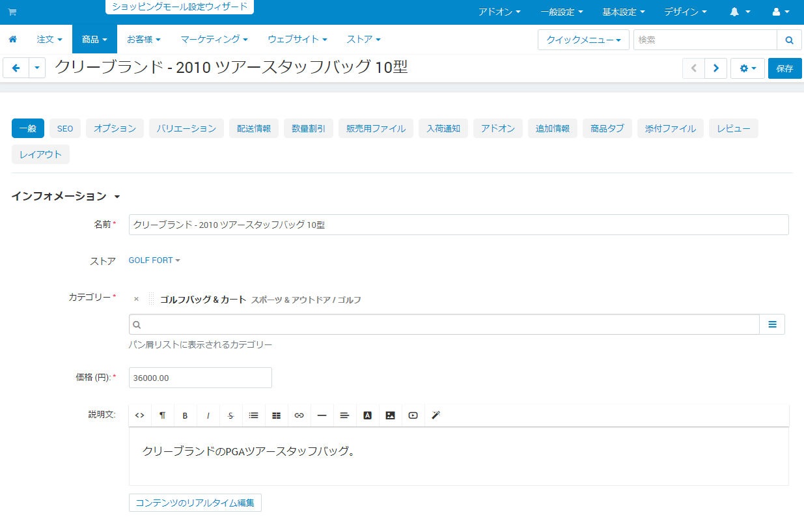Image resolution: width=804 pixels, height=532 pixels.
Task: Click the search magnifier button
Action: click(789, 40)
